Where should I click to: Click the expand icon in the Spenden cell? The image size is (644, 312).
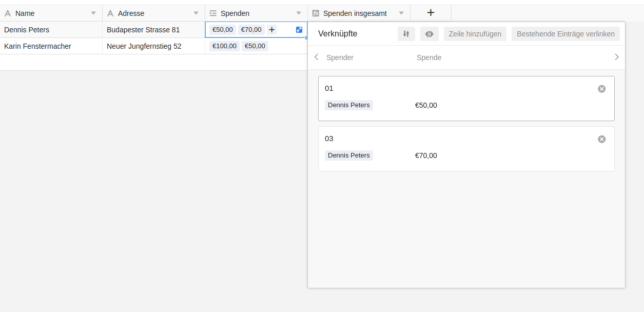(299, 30)
